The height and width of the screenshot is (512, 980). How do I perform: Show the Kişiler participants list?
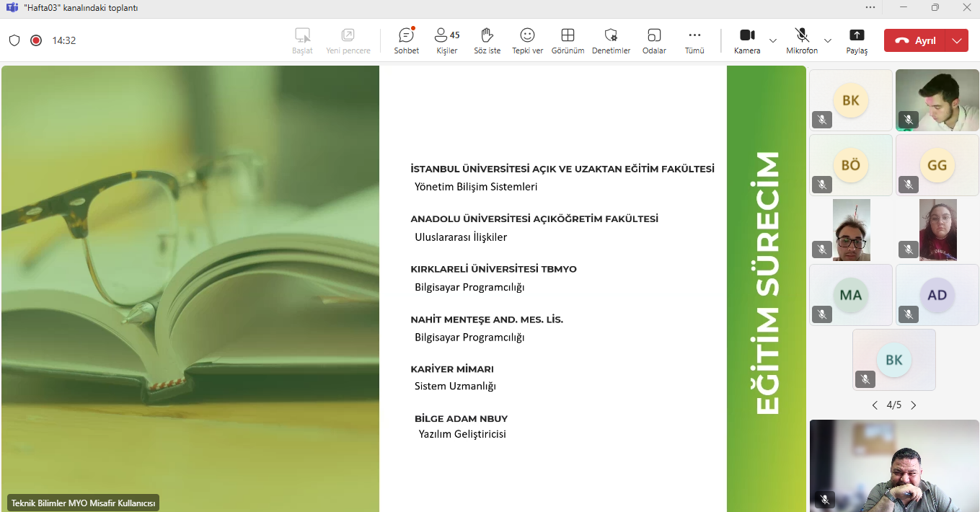(x=446, y=40)
